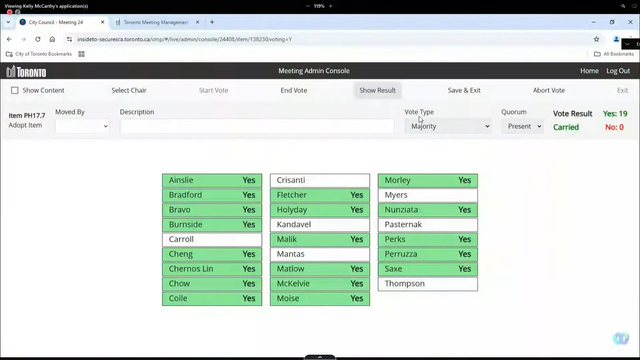The width and height of the screenshot is (640, 360).
Task: Toggle Mantas's vote box
Action: [x=320, y=254]
